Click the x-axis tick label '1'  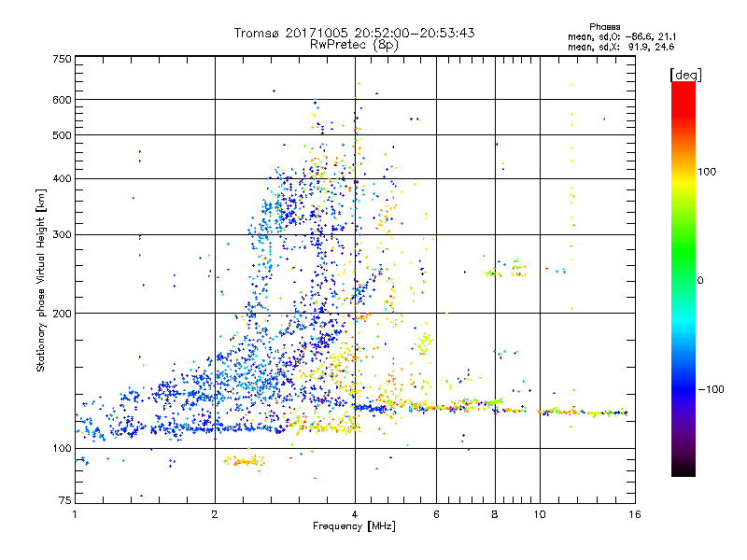click(75, 514)
